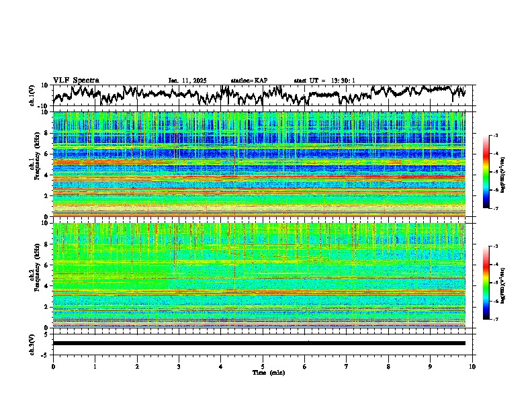Viewport: 532px width, 411px height.
Task: Click the time axis tick label "4"
Action: click(x=221, y=367)
